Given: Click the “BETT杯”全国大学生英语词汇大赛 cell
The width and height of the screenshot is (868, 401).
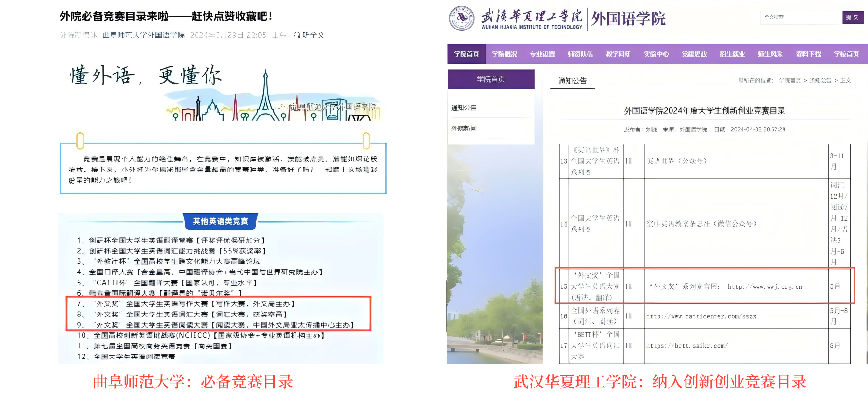Looking at the screenshot, I should point(596,346).
